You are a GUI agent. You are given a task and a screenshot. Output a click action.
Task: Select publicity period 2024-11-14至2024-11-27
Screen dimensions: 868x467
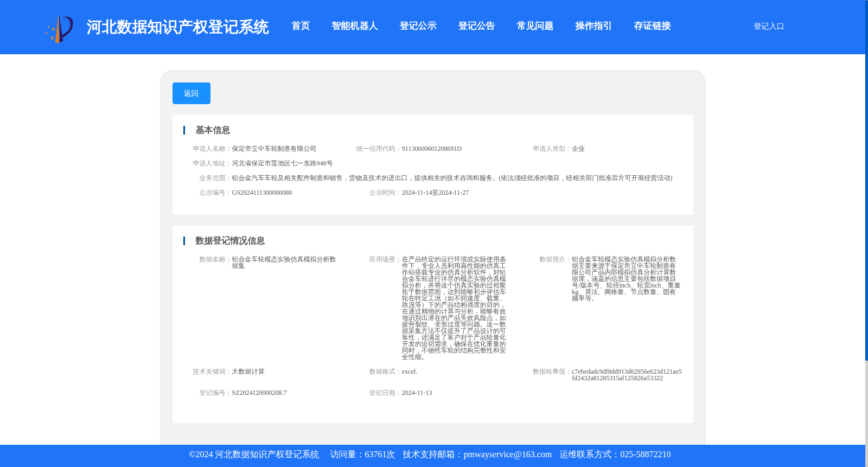tap(435, 193)
